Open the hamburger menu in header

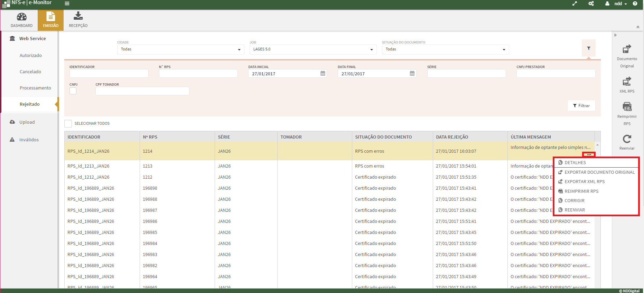[x=67, y=3]
